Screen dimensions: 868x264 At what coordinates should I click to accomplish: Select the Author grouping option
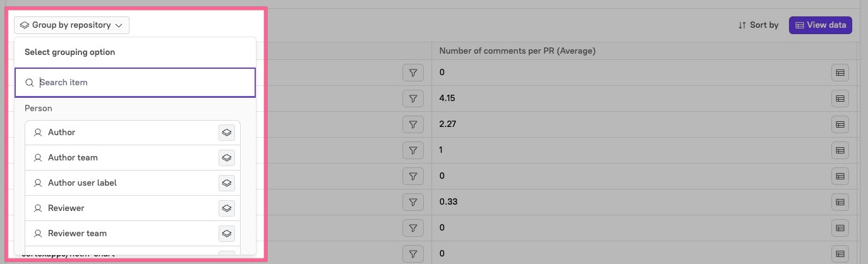coord(61,133)
